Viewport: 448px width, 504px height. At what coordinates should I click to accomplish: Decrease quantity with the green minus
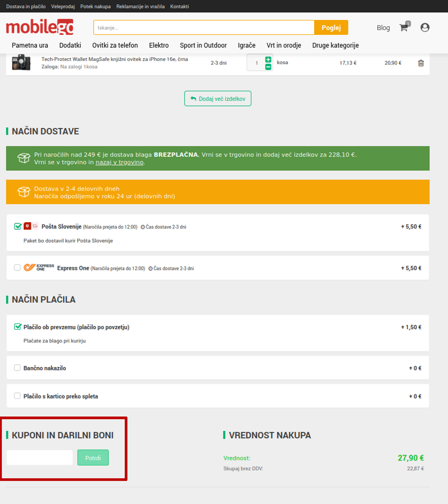268,67
